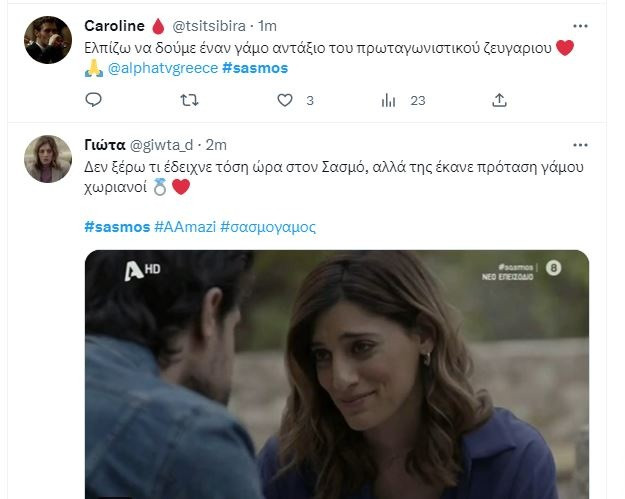This screenshot has height=499, width=625.
Task: Open the #σασμογαμος hashtag
Action: pyautogui.click(x=268, y=227)
